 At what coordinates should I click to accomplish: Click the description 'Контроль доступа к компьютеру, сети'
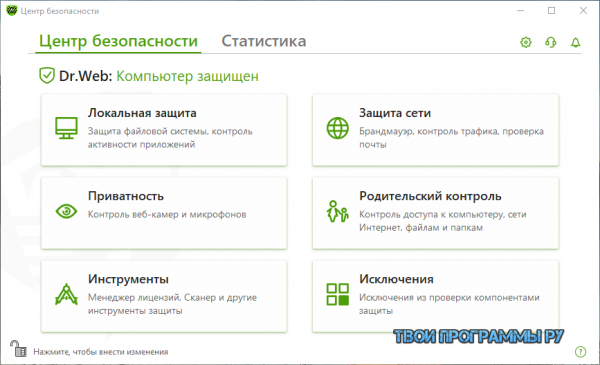[443, 214]
